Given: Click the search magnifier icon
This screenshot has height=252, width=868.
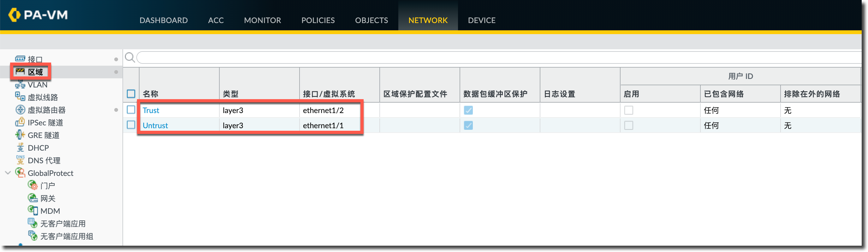Looking at the screenshot, I should coord(130,57).
